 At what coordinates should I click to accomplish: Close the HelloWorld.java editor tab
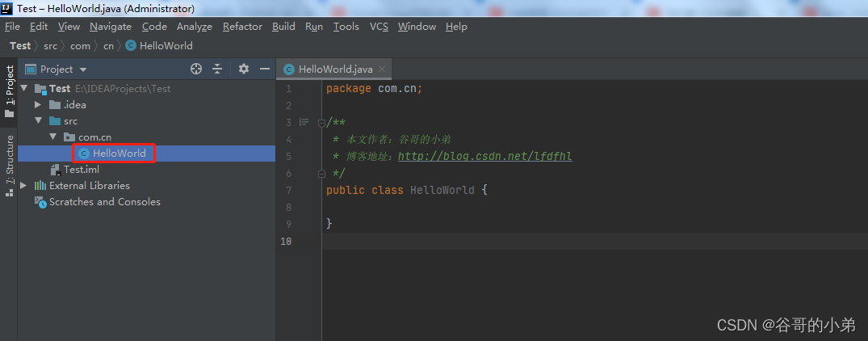(x=382, y=69)
